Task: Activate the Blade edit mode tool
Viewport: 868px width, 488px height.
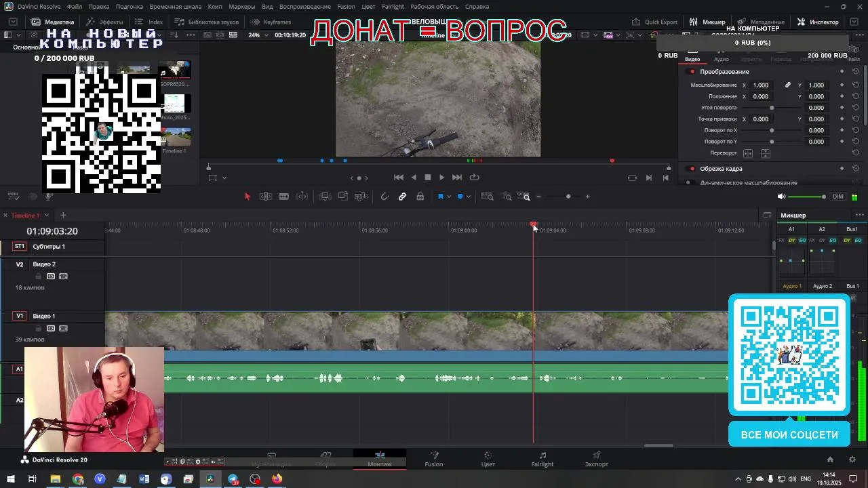Action: pos(284,197)
